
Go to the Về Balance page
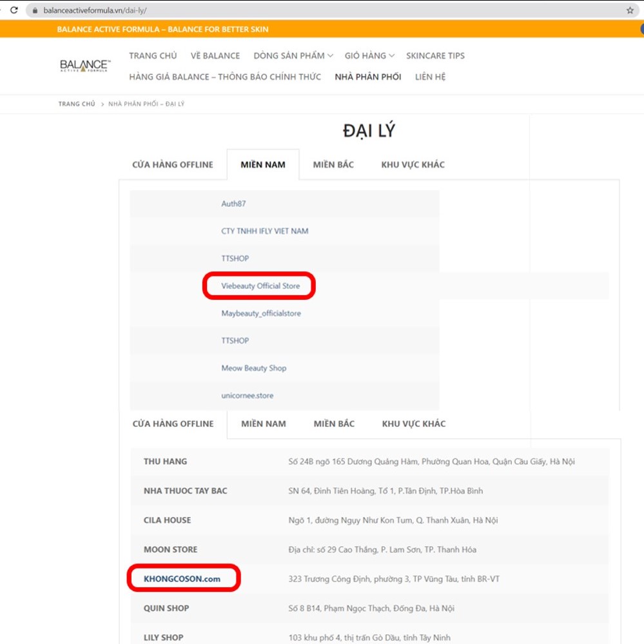click(x=215, y=55)
